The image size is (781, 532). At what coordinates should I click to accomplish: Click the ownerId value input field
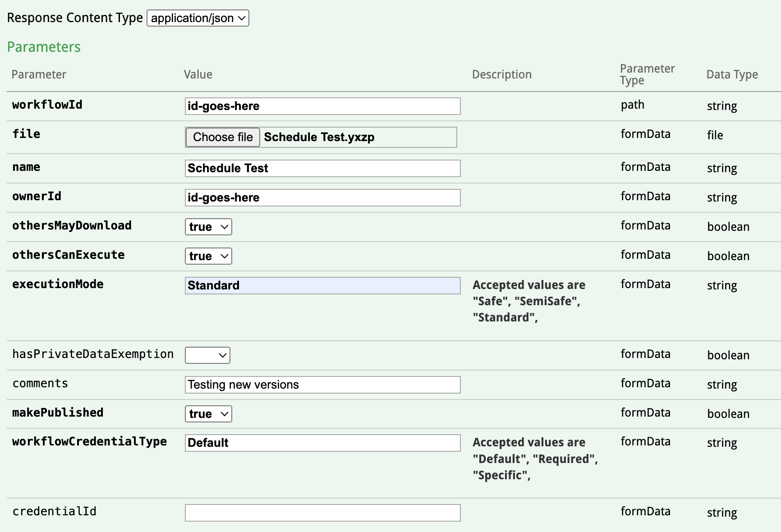coord(322,197)
